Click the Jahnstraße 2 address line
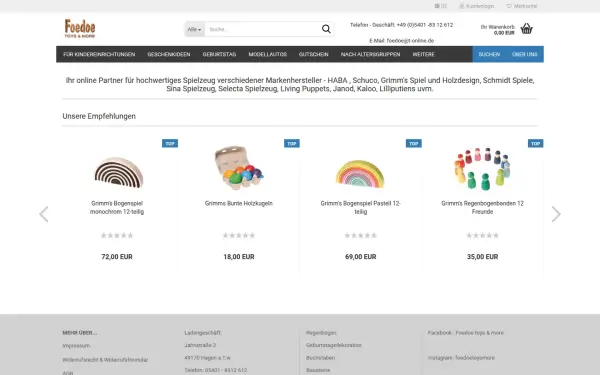600x375 pixels. click(x=200, y=345)
